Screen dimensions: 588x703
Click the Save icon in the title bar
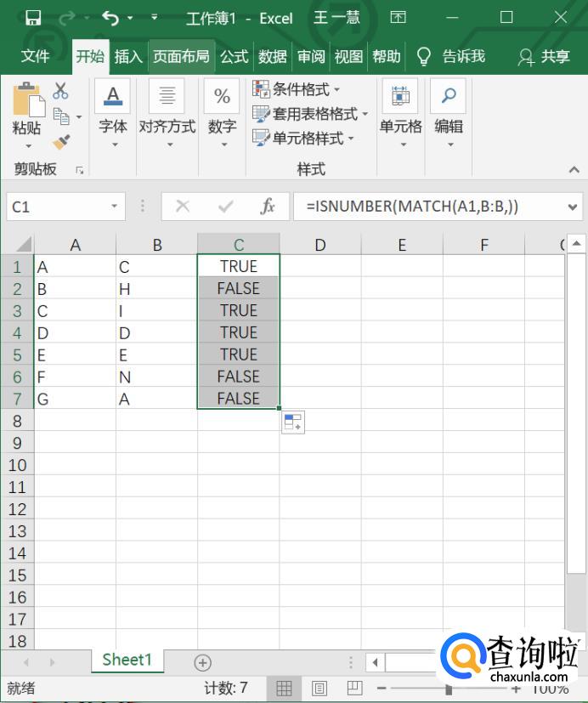coord(33,18)
